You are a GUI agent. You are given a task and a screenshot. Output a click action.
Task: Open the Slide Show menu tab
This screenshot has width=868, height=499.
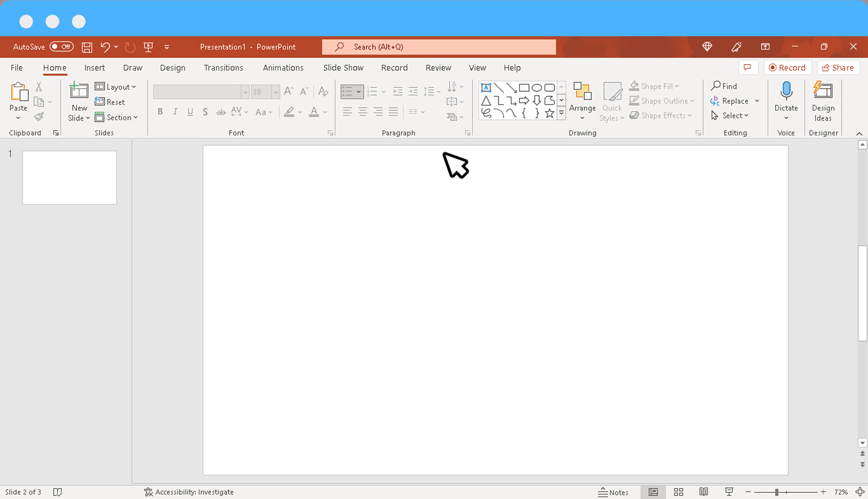(x=343, y=67)
